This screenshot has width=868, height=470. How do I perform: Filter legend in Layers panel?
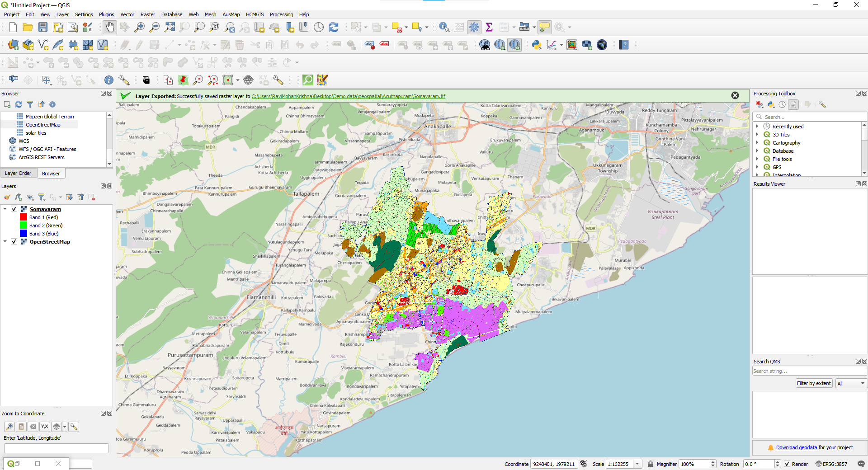click(42, 197)
